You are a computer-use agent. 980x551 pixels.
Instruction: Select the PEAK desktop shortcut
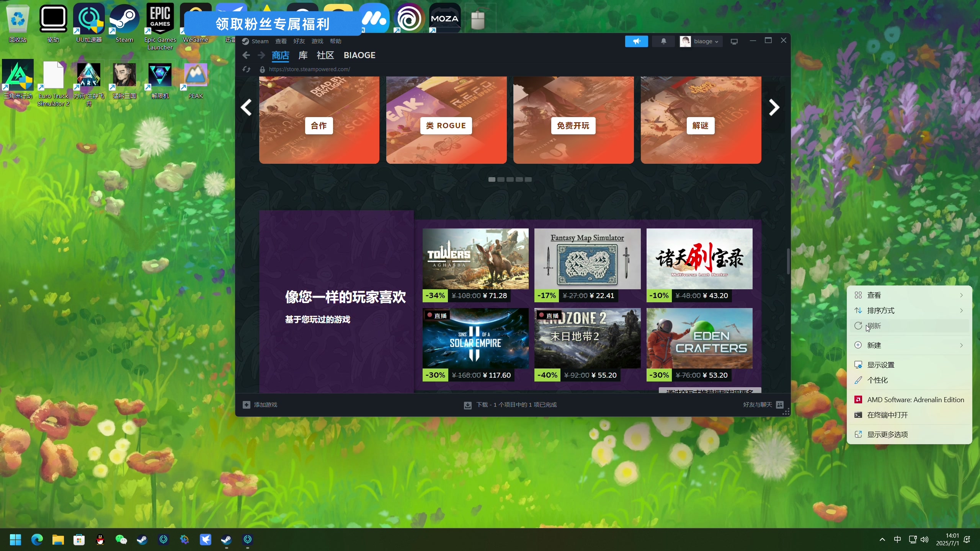(x=196, y=80)
